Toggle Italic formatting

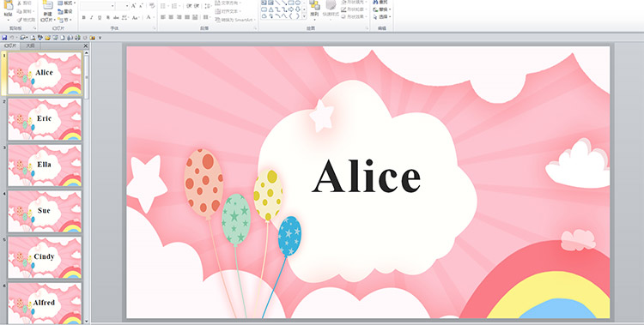click(92, 17)
